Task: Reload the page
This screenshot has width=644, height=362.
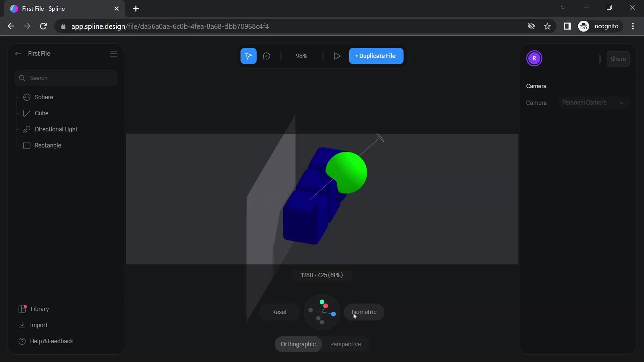Action: (43, 26)
